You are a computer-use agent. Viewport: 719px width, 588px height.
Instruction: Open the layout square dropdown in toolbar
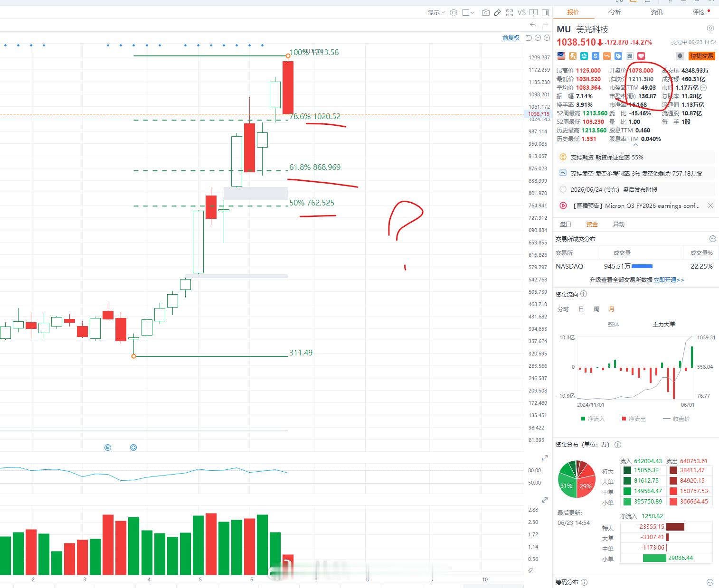click(468, 13)
